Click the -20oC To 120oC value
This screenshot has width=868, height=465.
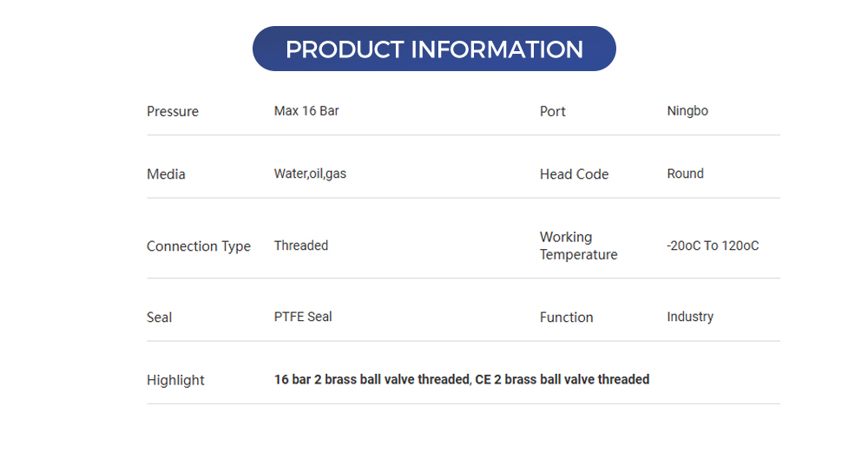pyautogui.click(x=713, y=246)
